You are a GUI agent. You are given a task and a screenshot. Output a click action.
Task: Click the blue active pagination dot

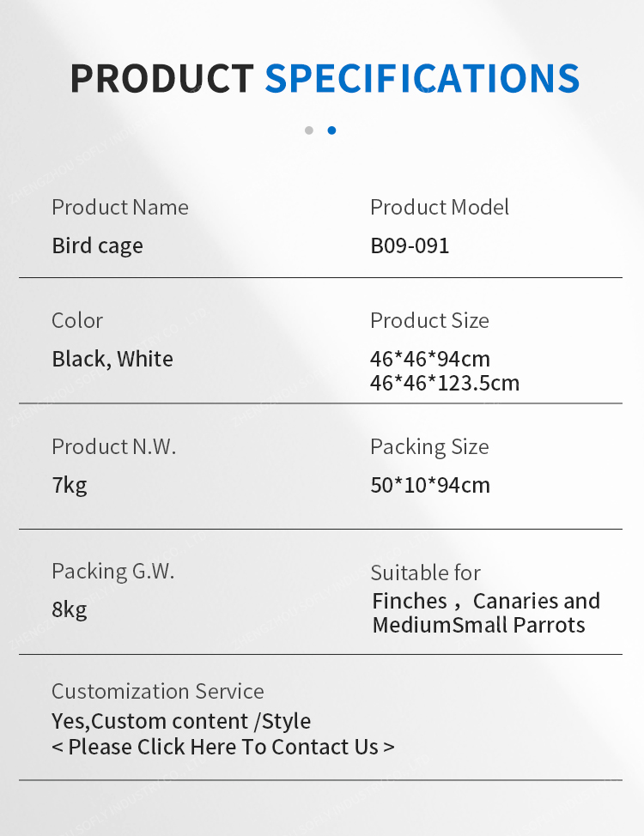click(x=331, y=130)
